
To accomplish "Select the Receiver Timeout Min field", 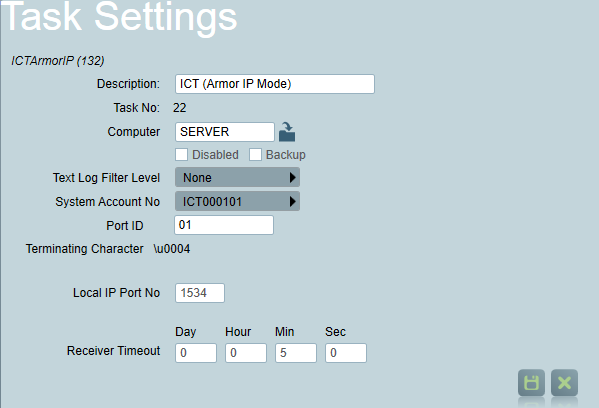I will tap(296, 353).
